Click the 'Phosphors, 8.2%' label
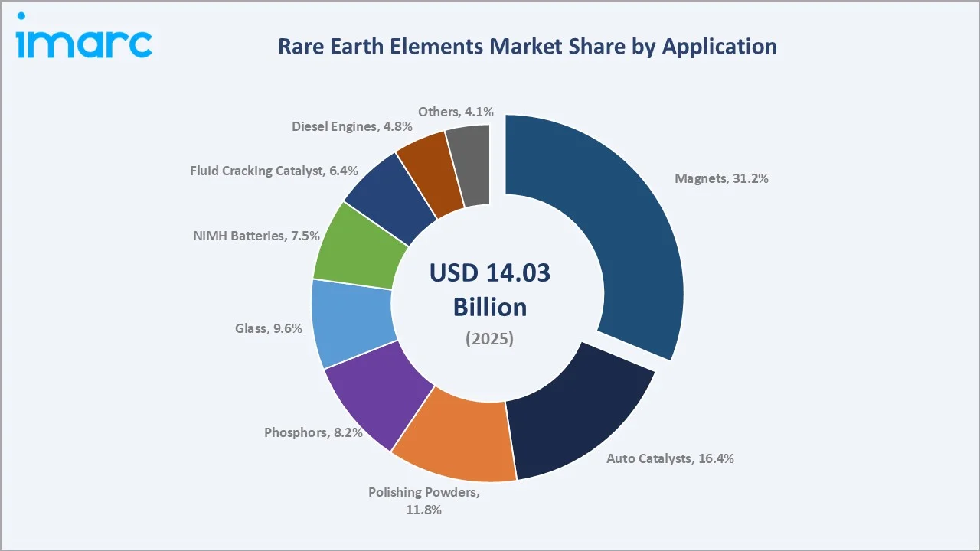Image resolution: width=980 pixels, height=551 pixels. 312,432
